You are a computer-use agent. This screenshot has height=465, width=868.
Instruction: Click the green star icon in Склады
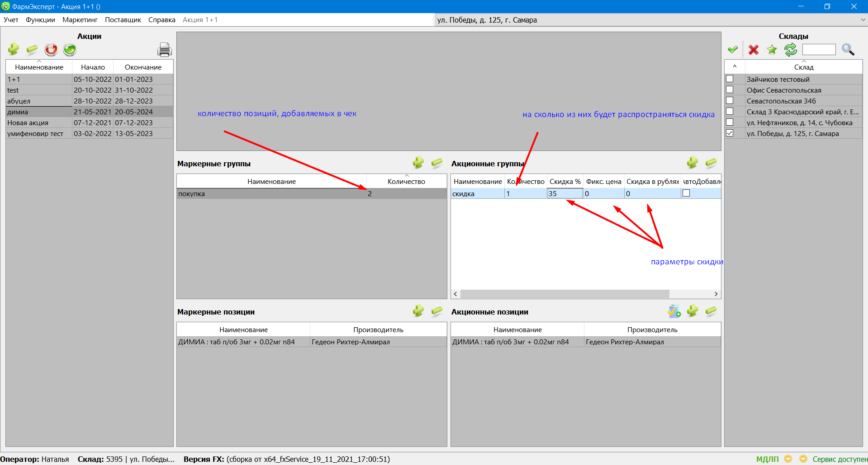772,50
